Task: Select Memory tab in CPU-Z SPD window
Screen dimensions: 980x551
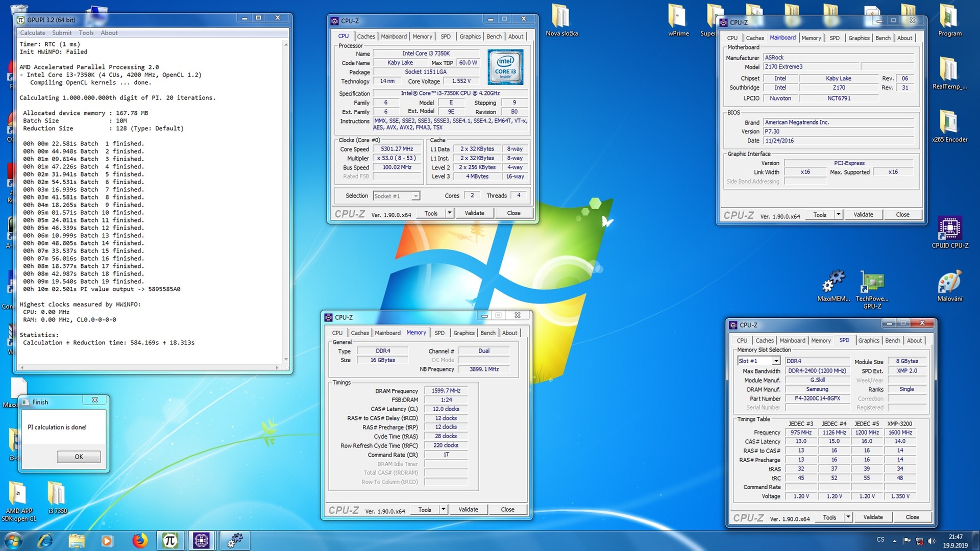Action: coord(821,340)
